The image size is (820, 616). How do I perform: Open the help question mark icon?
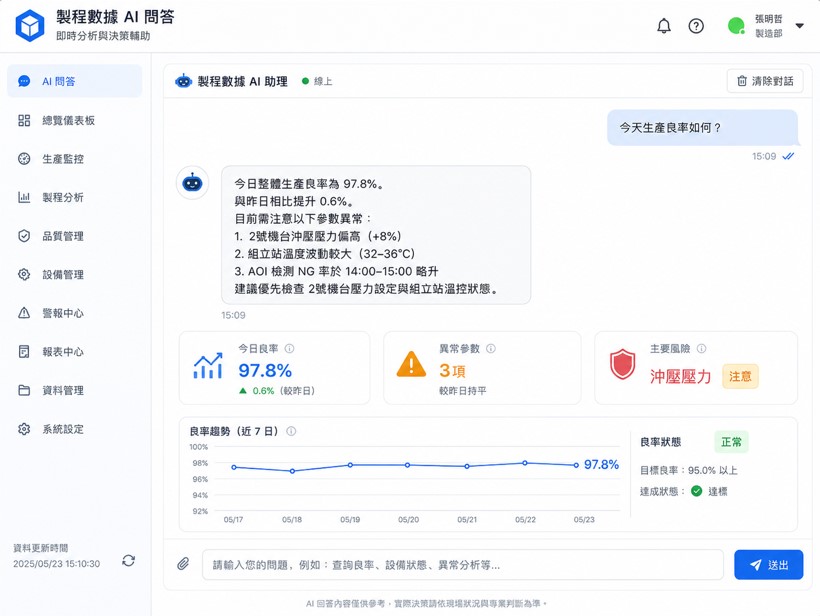(x=696, y=26)
